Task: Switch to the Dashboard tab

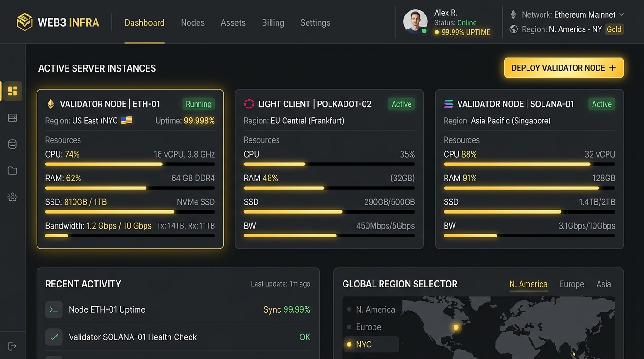Action: pyautogui.click(x=145, y=22)
